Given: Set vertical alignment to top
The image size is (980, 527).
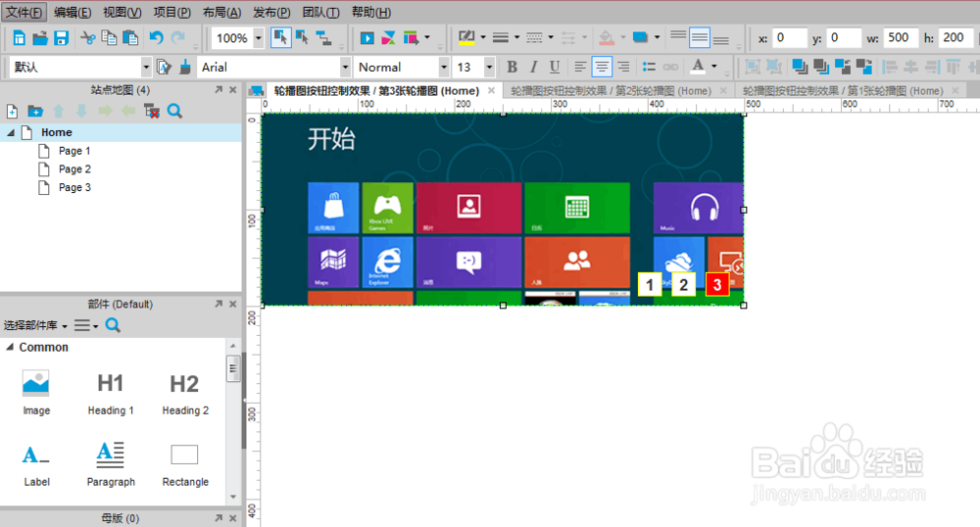Looking at the screenshot, I should pyautogui.click(x=678, y=36).
